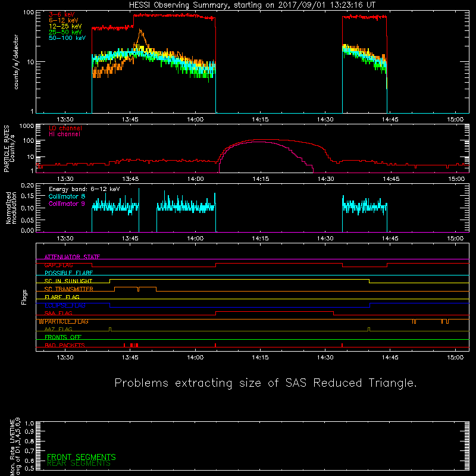Click the ECLIPSE_FLAG label
The width and height of the screenshot is (476, 476).
[x=65, y=305]
